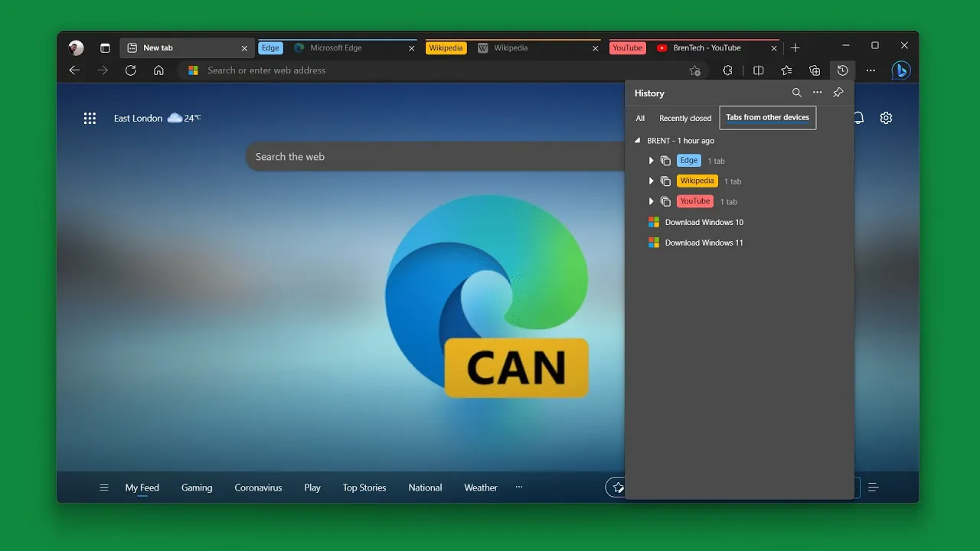Open the Gaming feed
This screenshot has height=551, width=980.
point(197,487)
